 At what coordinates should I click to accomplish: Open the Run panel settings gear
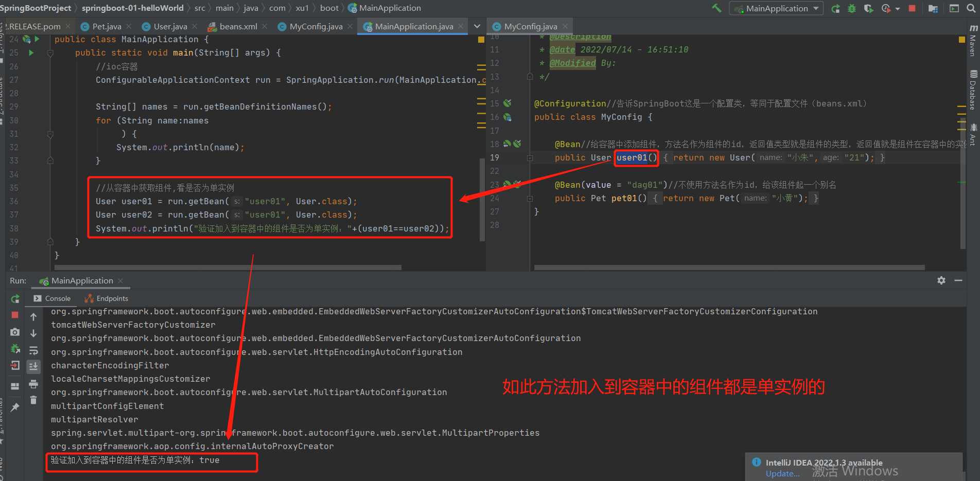941,280
